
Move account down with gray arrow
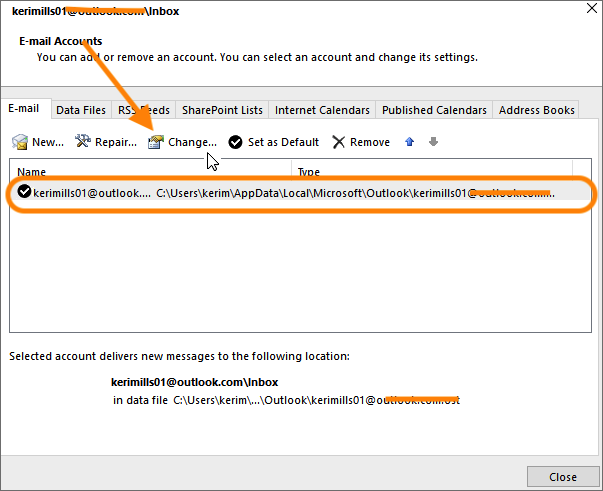pos(433,142)
